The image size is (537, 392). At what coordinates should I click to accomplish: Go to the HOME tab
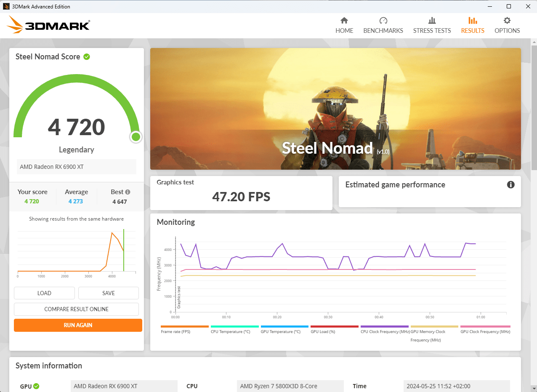click(x=344, y=25)
